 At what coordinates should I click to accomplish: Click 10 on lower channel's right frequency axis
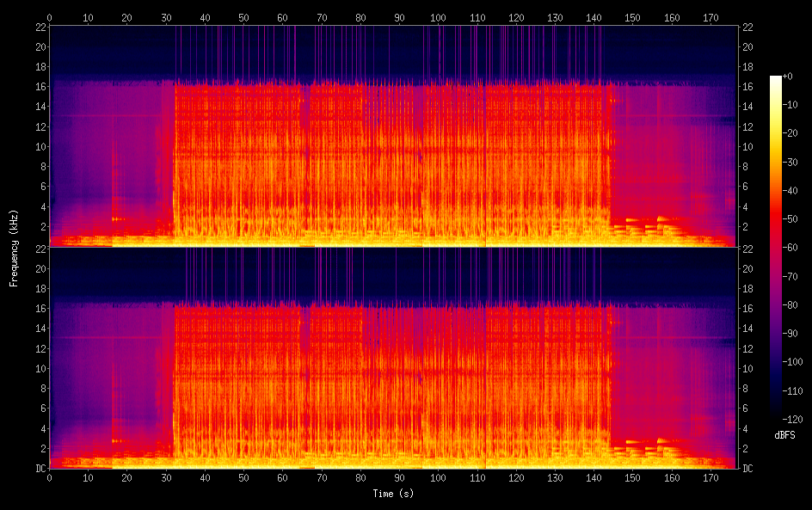click(747, 369)
